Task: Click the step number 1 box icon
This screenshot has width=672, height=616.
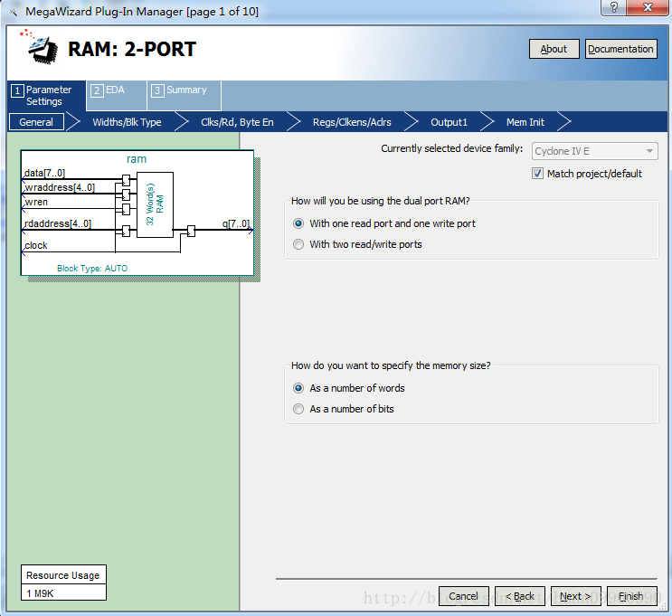Action: point(17,90)
